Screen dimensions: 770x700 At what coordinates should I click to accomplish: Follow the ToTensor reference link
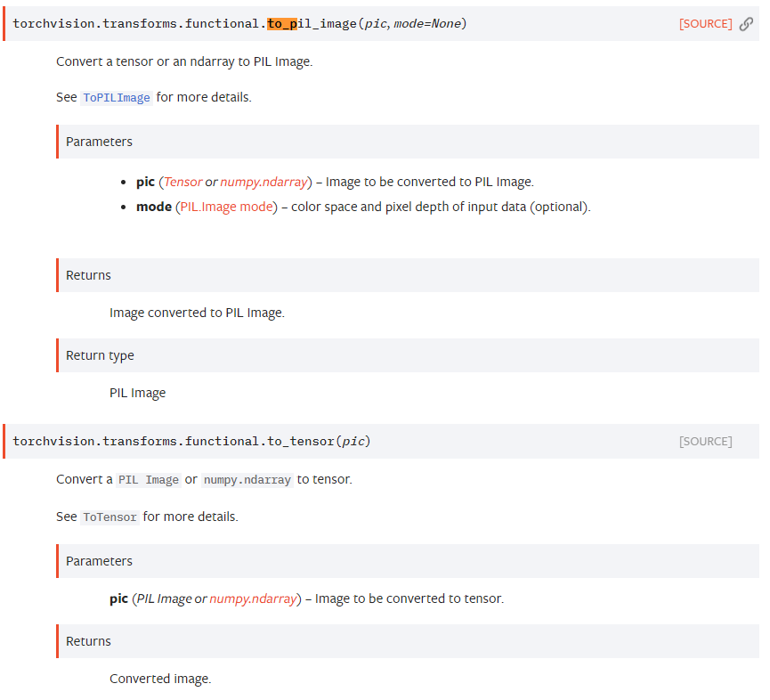(110, 517)
